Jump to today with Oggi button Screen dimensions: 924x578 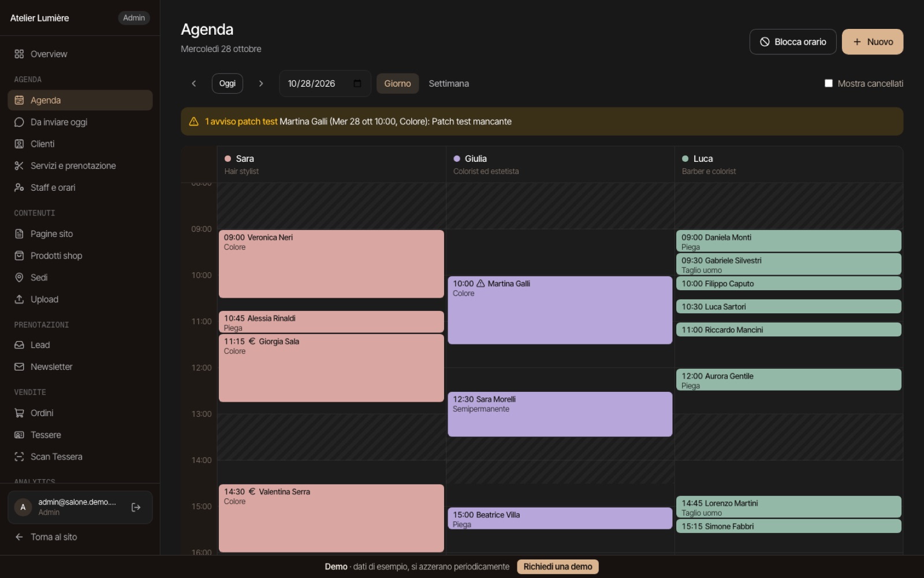coord(228,84)
